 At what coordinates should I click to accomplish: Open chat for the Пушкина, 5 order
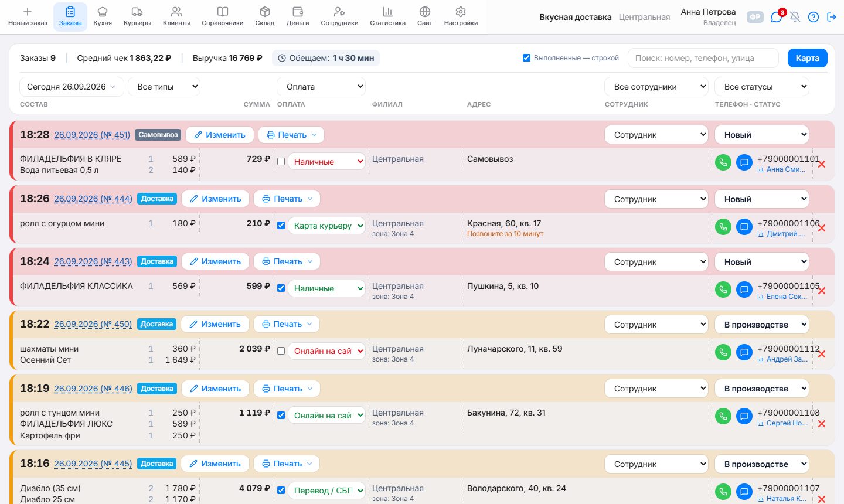coord(744,290)
